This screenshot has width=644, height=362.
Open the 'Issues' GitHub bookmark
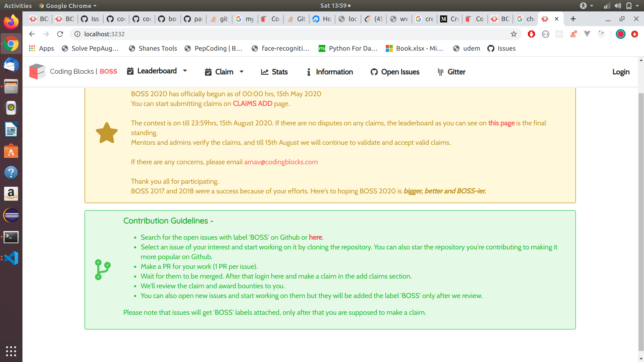(x=501, y=48)
